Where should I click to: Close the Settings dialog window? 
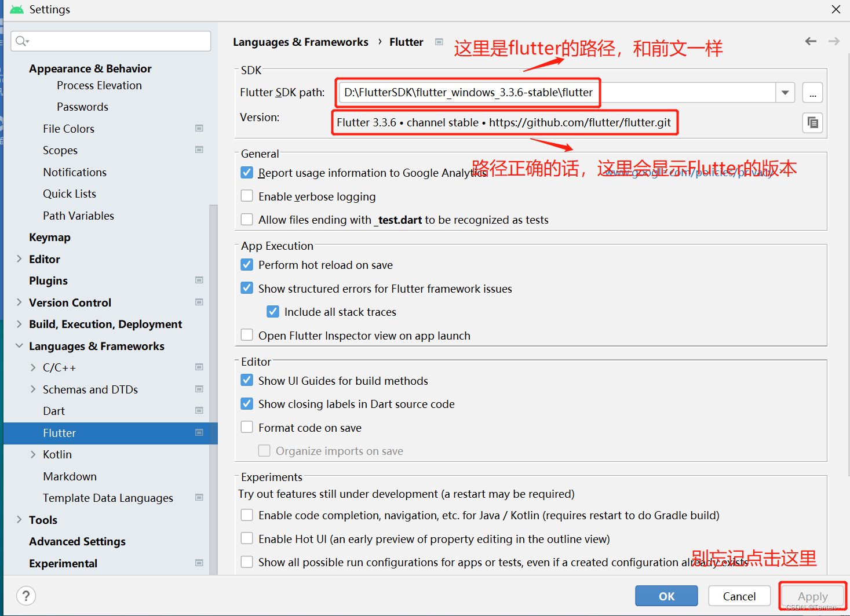click(836, 9)
